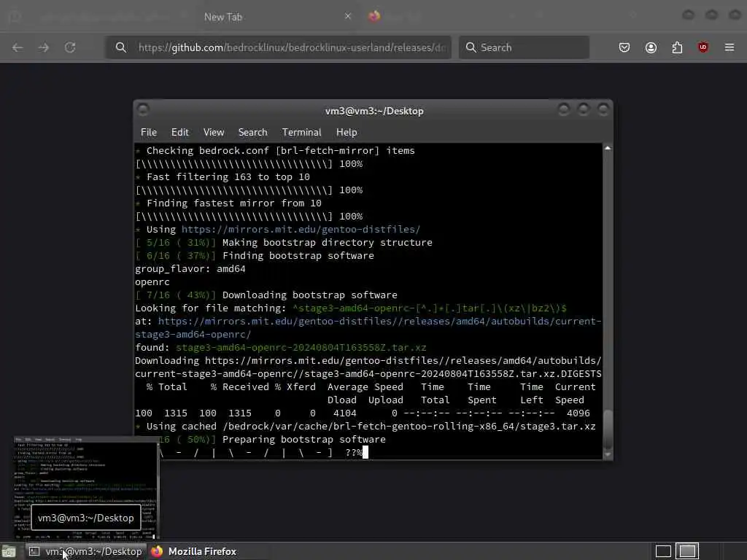Open the start menu icon on the taskbar
This screenshot has width=747, height=560.
[x=9, y=552]
